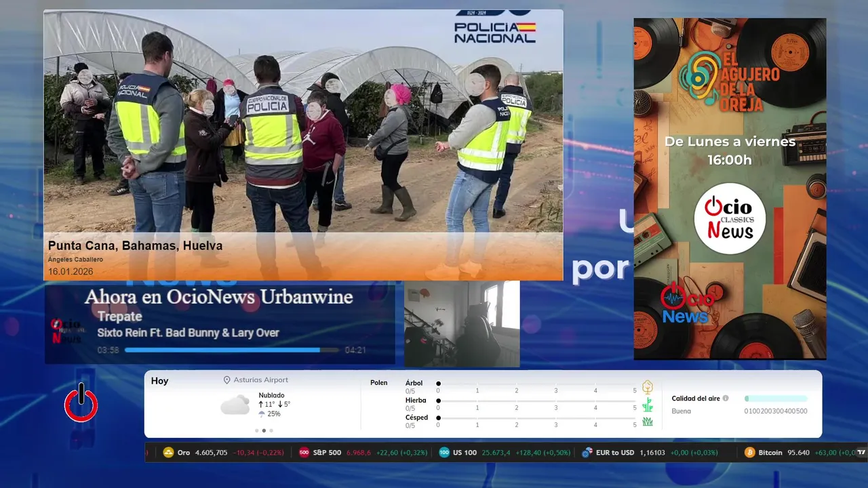Screen dimensions: 868x488
Task: Click the grass pollen icon for Hierba
Action: (x=648, y=405)
